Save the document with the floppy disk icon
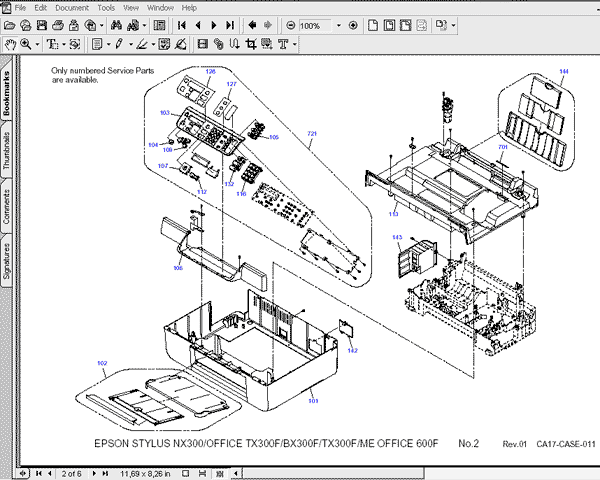 click(41, 26)
